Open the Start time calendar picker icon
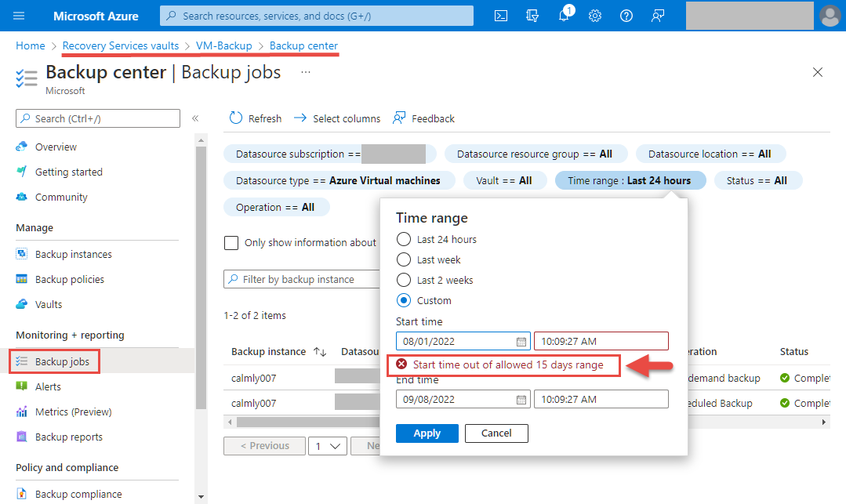The image size is (846, 504). (x=521, y=342)
